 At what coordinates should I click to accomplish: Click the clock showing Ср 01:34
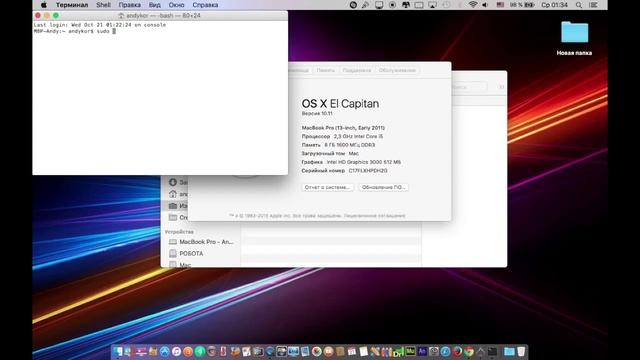pos(554,5)
